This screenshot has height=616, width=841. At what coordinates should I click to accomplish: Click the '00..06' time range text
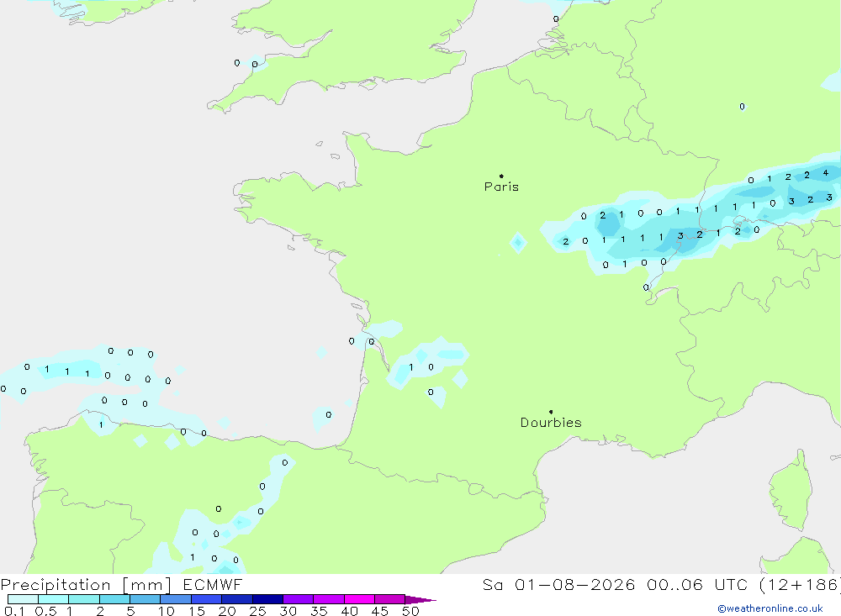click(674, 585)
